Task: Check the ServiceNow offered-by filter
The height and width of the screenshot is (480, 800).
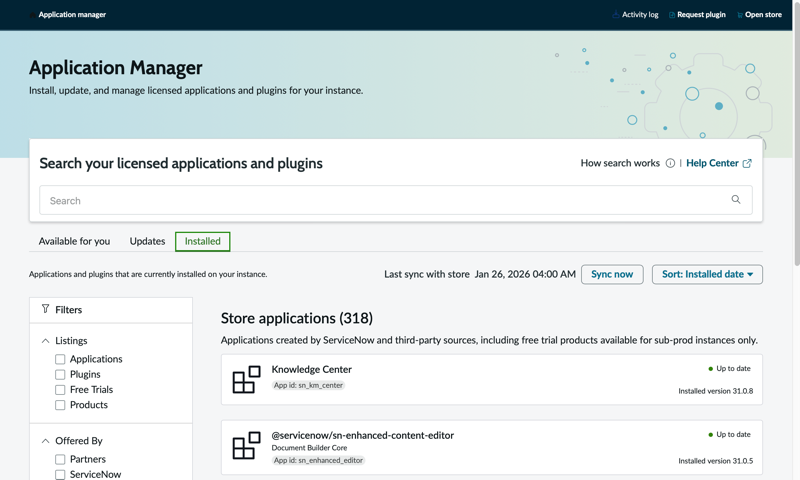Action: pos(60,474)
